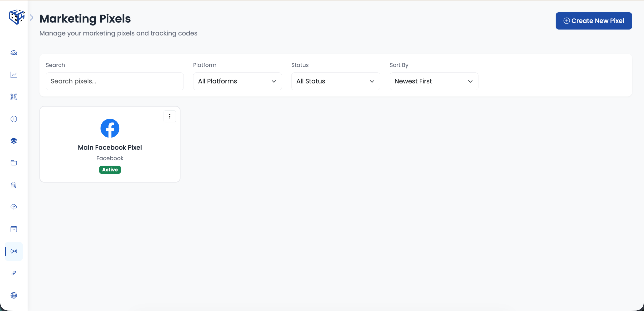Toggle the Active status badge on the pixel card
This screenshot has height=311, width=644.
pos(110,170)
